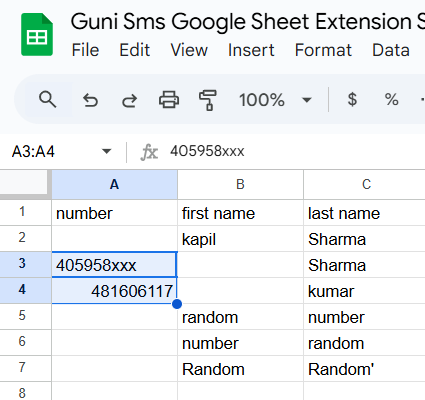Screen dimensions: 425x400
Task: Click empty cell B3
Action: (240, 265)
